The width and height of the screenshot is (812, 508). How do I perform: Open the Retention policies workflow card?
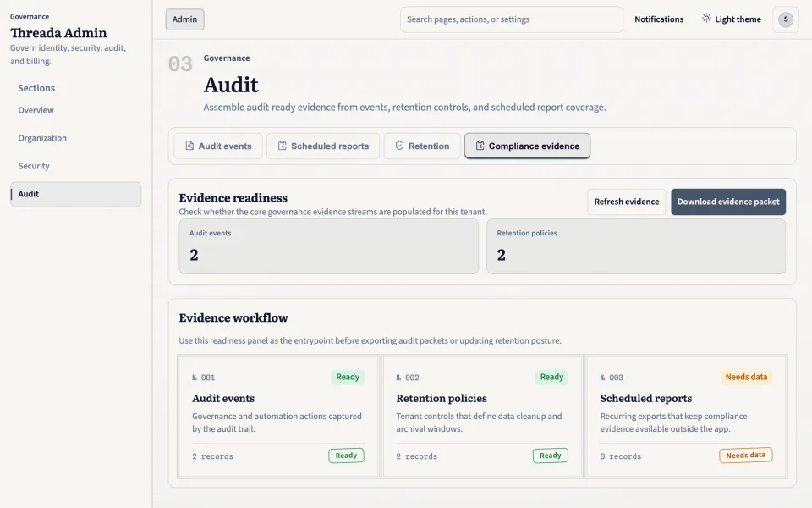tap(482, 417)
